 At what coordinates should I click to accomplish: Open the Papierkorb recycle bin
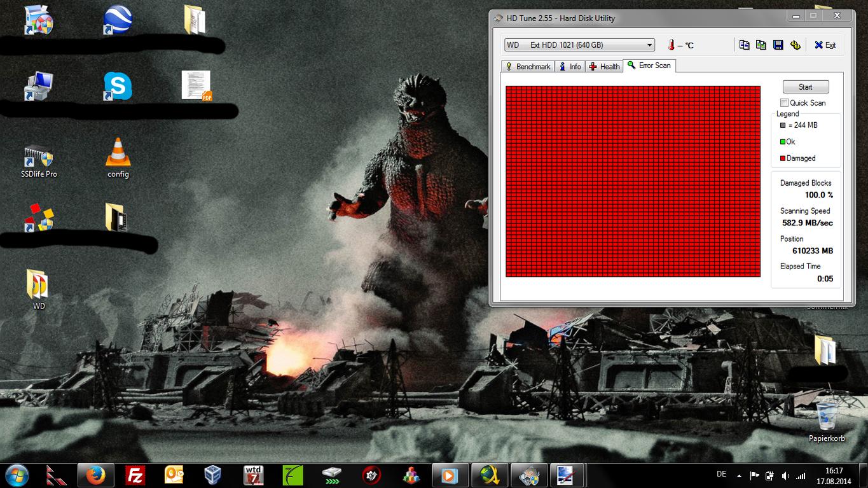[x=827, y=422]
